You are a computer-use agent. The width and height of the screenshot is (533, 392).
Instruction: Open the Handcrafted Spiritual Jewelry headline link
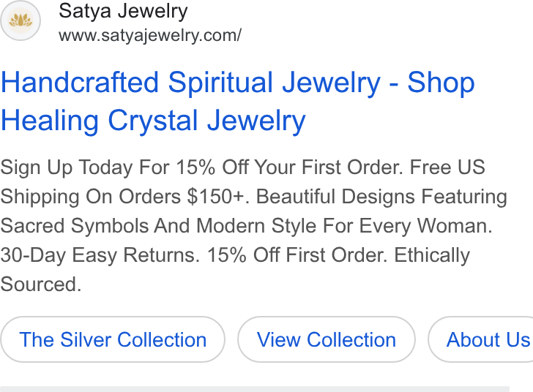238,101
